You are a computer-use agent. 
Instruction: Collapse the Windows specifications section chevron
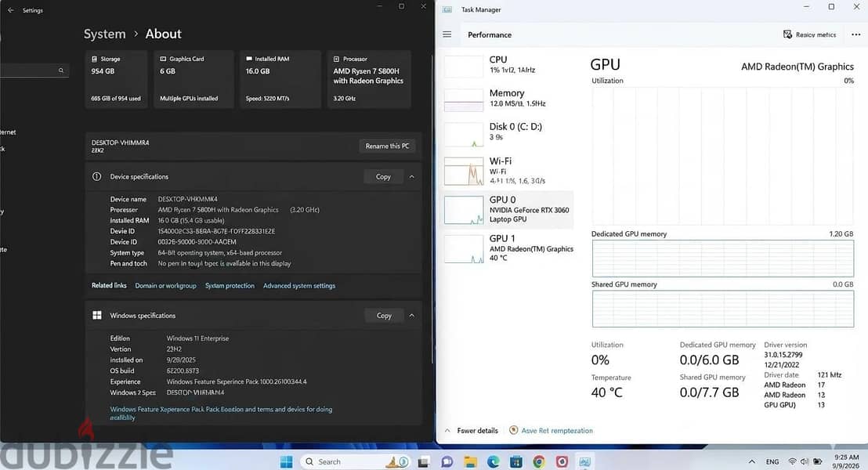(412, 315)
